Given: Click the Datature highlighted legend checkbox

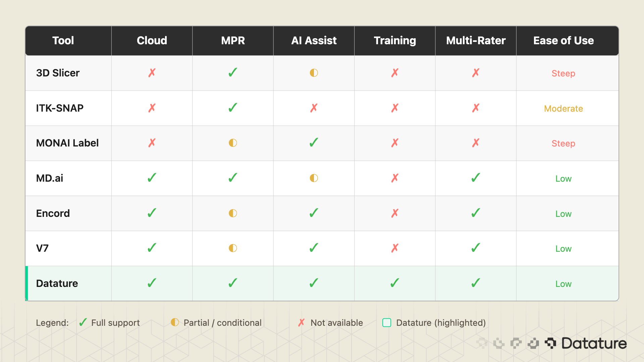Looking at the screenshot, I should [x=386, y=322].
